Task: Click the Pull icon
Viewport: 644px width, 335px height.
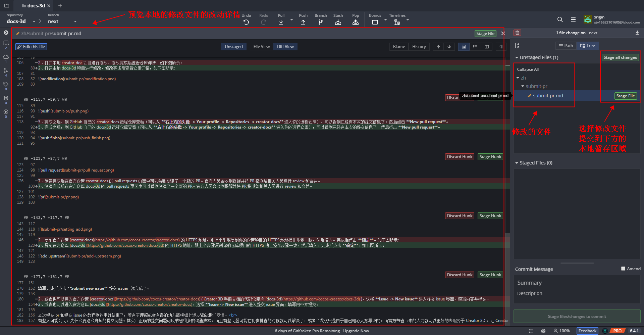Action: [281, 22]
